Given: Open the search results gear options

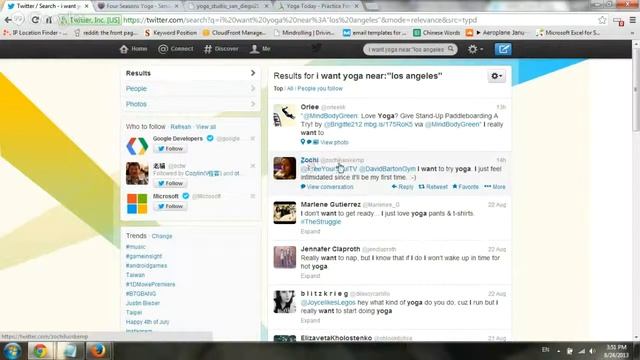Looking at the screenshot, I should point(496,76).
